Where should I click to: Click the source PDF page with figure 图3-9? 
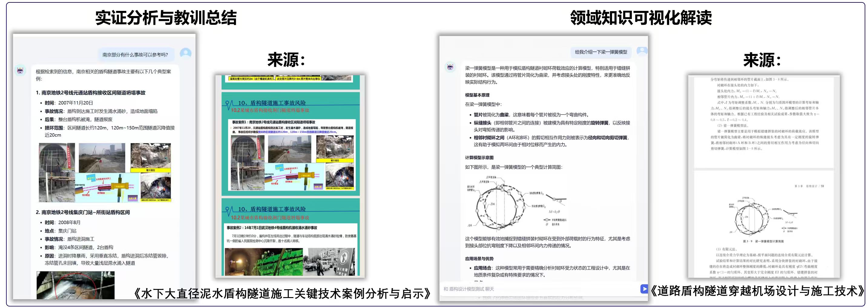coord(764,224)
